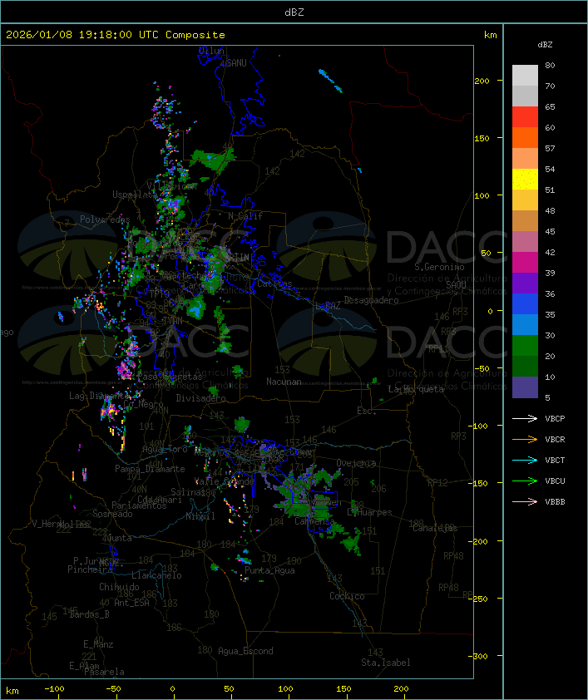Click the Polvaredas place label
The height and width of the screenshot is (700, 588).
point(104,219)
